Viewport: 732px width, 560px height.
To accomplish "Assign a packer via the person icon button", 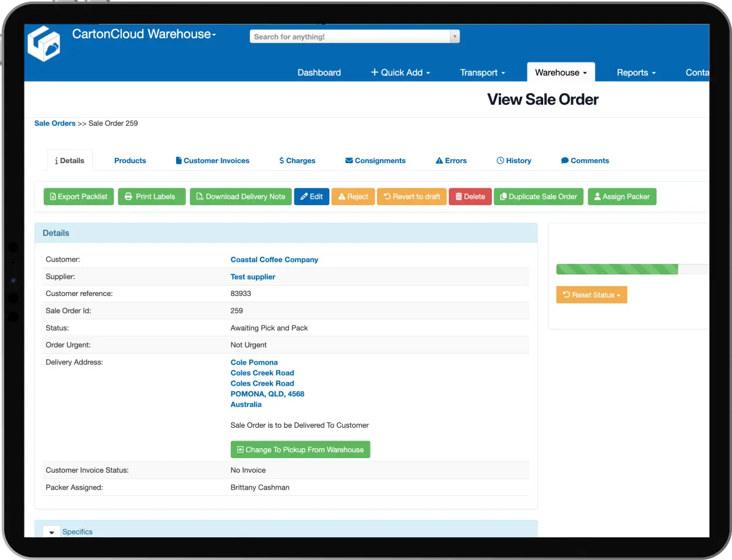I will pyautogui.click(x=621, y=196).
